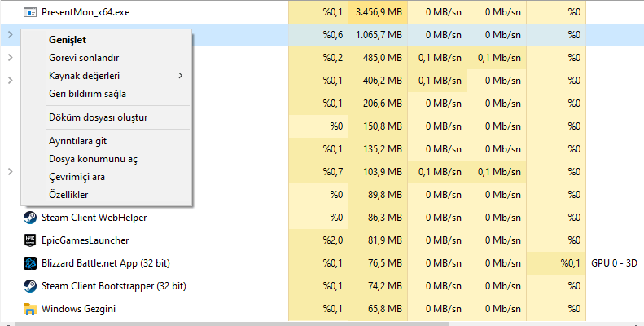
Task: Choose Görevi sonlandır from context menu
Action: coord(84,58)
